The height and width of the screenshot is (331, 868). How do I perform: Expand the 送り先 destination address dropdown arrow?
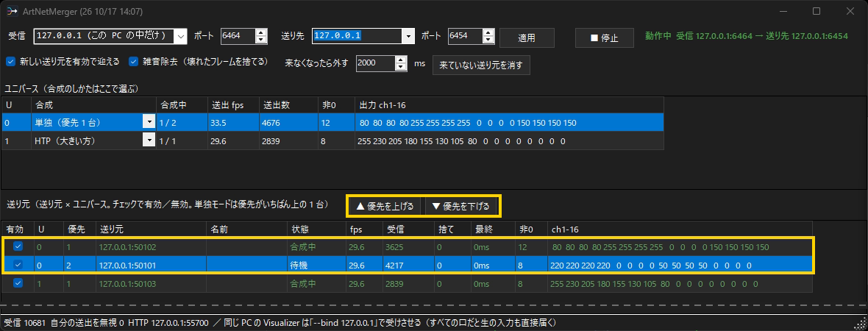pos(408,37)
